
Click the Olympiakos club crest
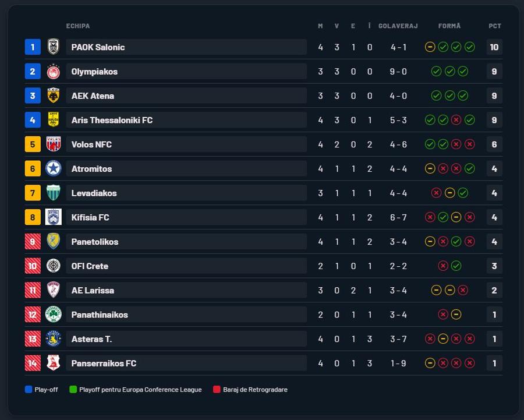[54, 71]
